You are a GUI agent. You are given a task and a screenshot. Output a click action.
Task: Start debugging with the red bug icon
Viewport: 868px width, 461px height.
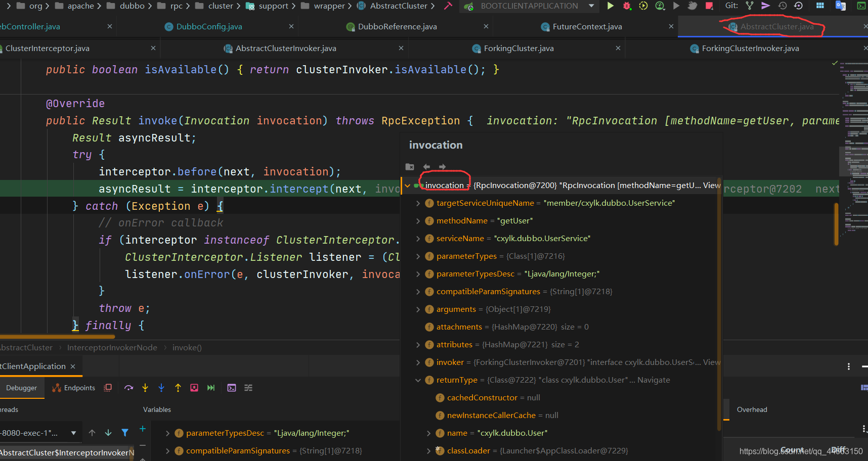pyautogui.click(x=627, y=6)
